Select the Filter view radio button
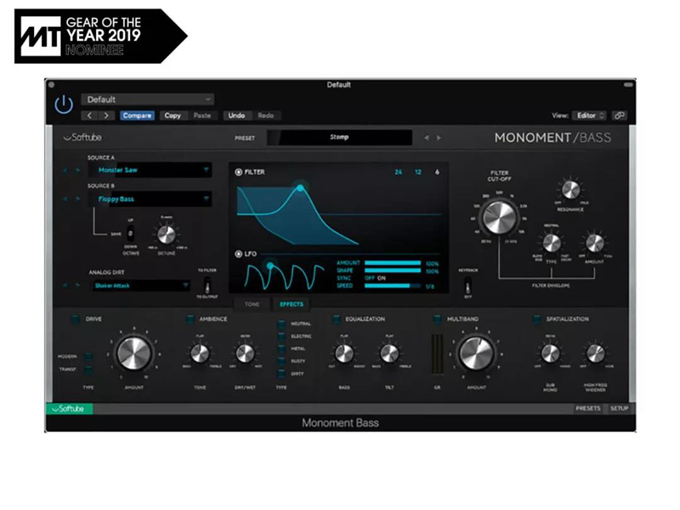The height and width of the screenshot is (510, 680). [238, 172]
